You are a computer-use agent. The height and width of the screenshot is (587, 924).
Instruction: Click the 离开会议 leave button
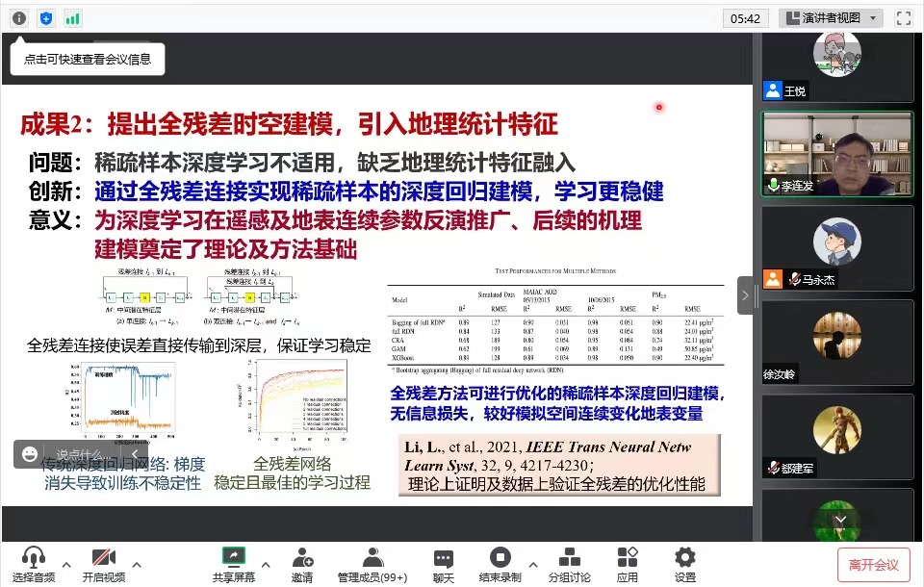tap(873, 565)
